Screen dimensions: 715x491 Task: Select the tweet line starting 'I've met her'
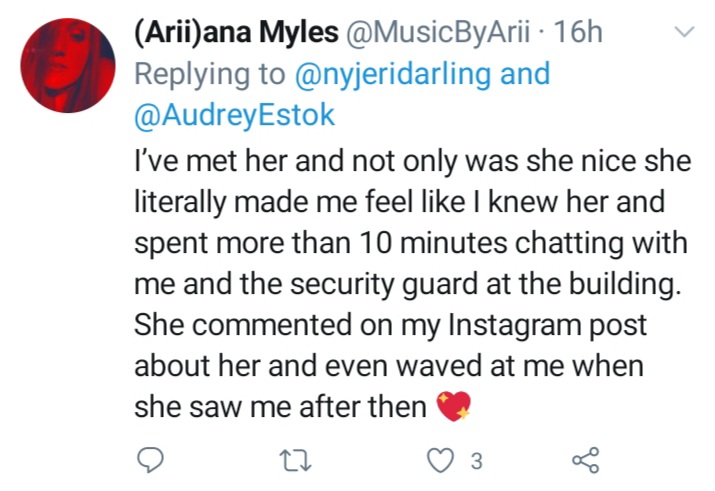coord(413,161)
